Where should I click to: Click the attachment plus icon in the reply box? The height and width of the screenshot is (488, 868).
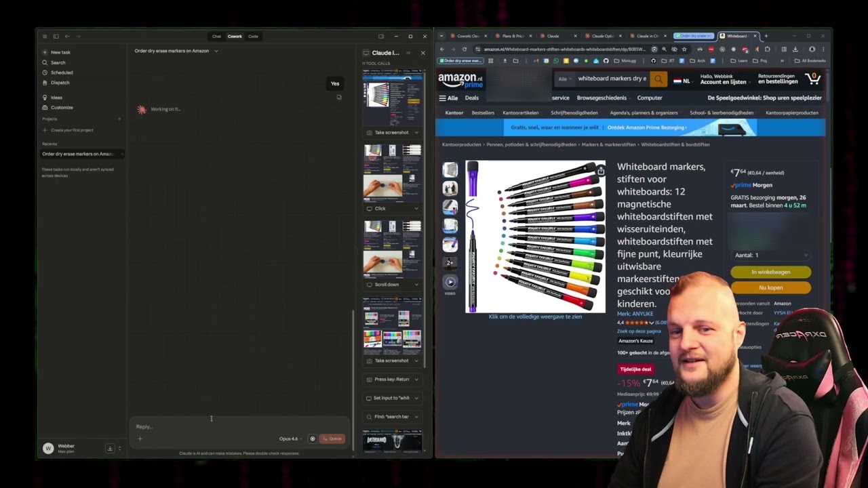click(140, 439)
